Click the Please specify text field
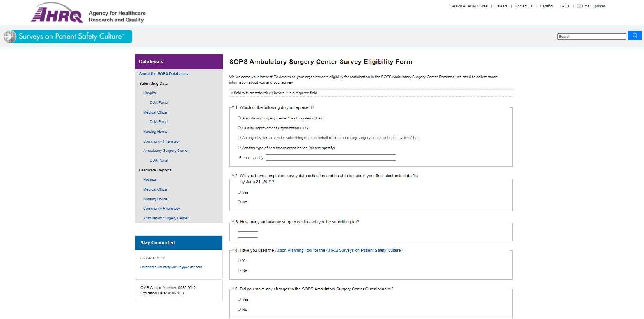 330,158
